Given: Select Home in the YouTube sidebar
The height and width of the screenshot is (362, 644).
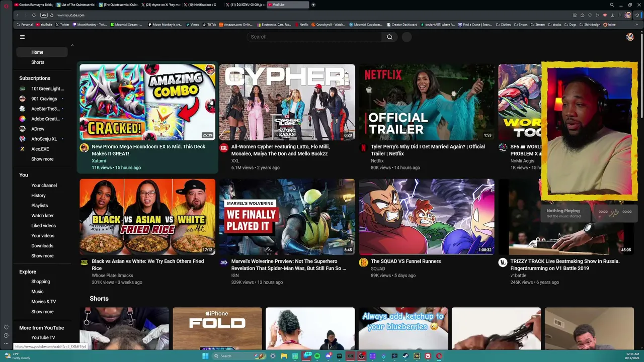Looking at the screenshot, I should [42, 52].
